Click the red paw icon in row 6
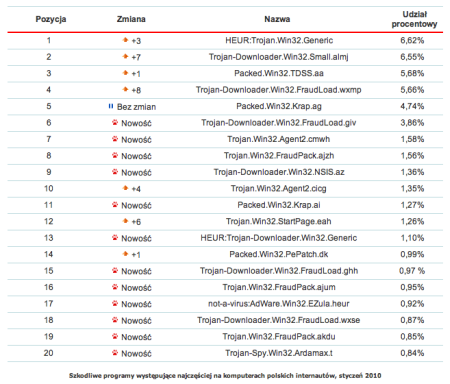The height and width of the screenshot is (384, 450). click(115, 122)
